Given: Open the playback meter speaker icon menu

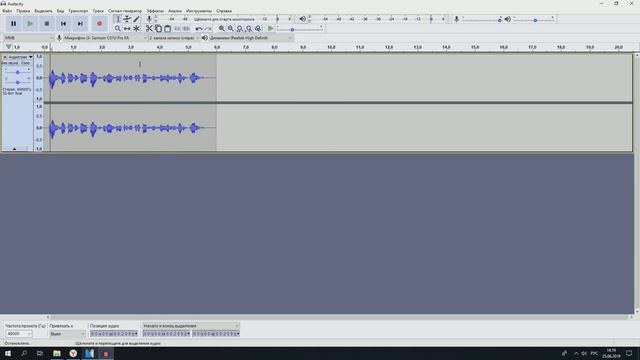Looking at the screenshot, I should [x=302, y=19].
